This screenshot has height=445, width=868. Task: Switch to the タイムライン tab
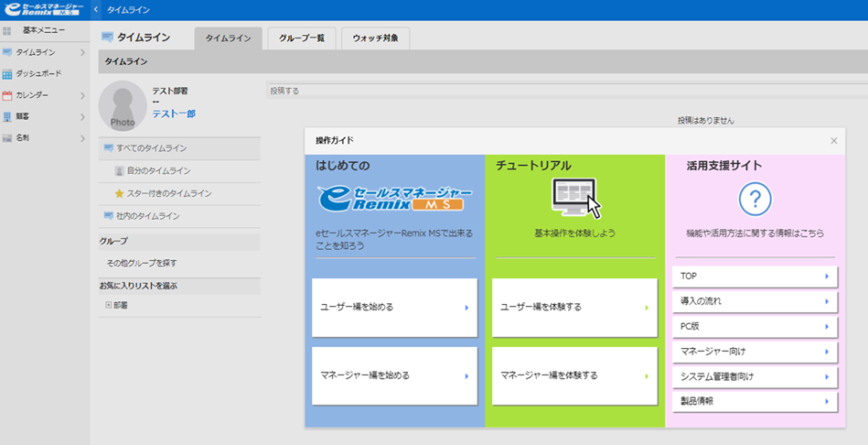point(228,38)
